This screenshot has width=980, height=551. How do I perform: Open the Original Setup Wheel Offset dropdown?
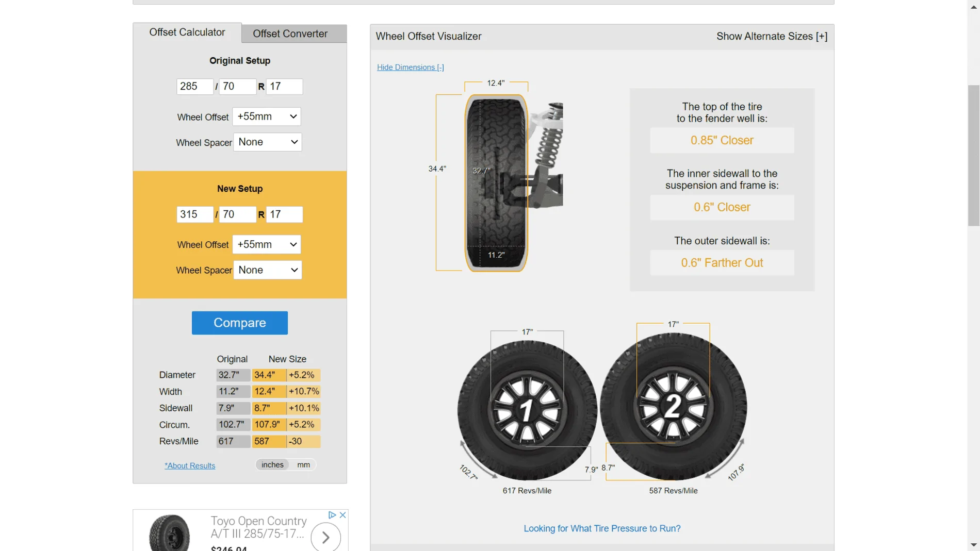click(267, 116)
